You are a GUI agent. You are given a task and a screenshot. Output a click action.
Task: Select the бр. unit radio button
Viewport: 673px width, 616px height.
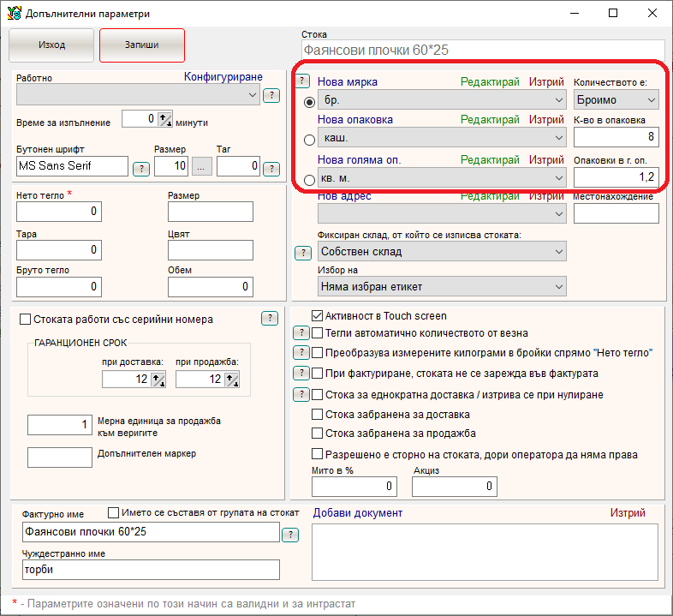309,102
